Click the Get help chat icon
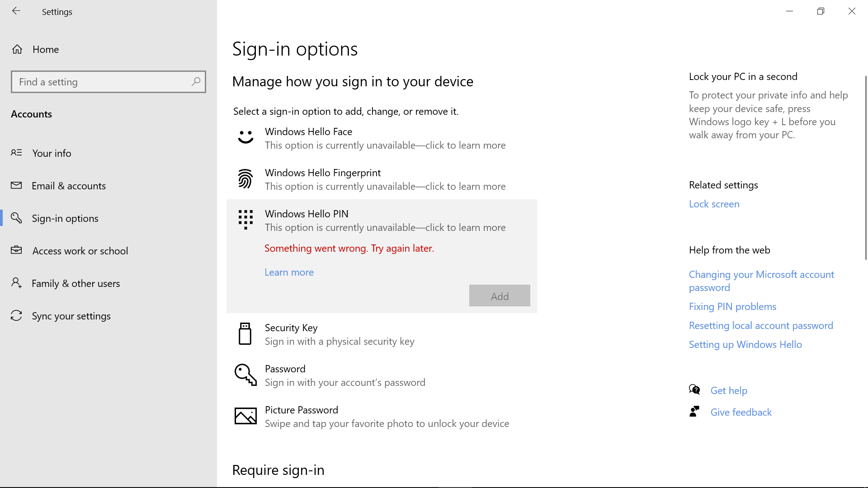The image size is (868, 488). [694, 389]
